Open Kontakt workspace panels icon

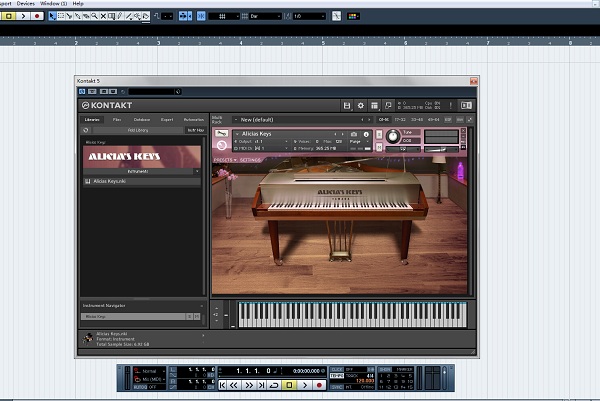pos(374,106)
